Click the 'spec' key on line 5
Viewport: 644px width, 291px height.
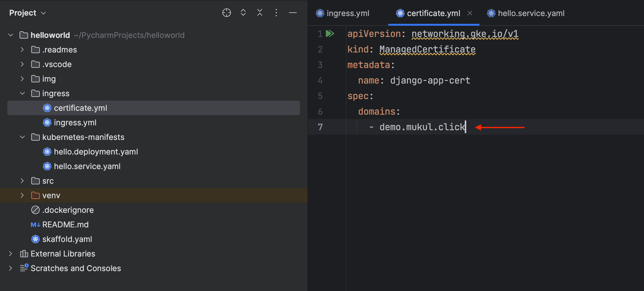(x=358, y=96)
